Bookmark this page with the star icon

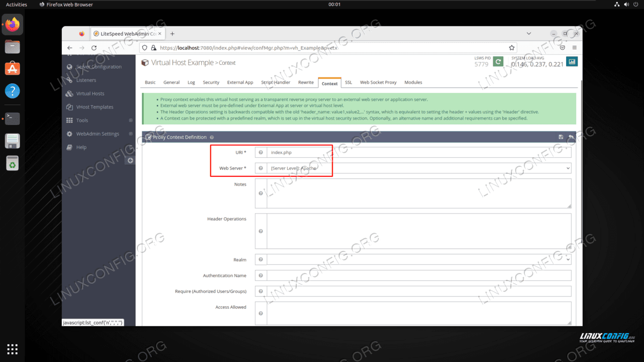point(512,48)
